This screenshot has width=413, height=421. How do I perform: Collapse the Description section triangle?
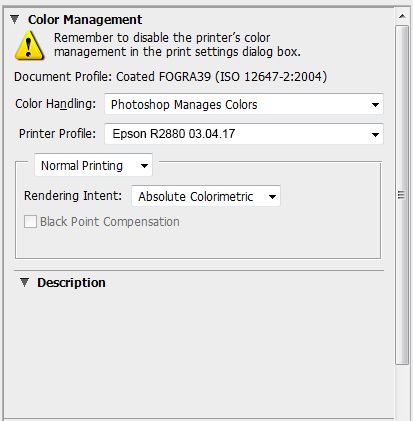pos(24,282)
